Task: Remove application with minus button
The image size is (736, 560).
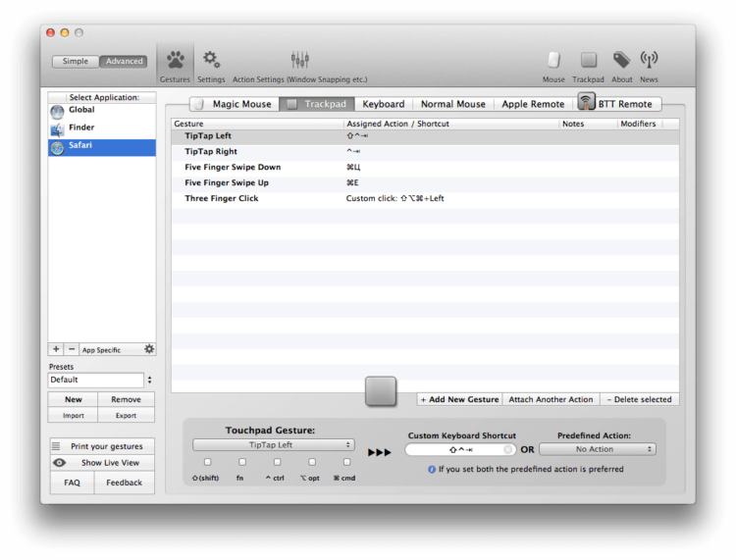Action: [72, 349]
